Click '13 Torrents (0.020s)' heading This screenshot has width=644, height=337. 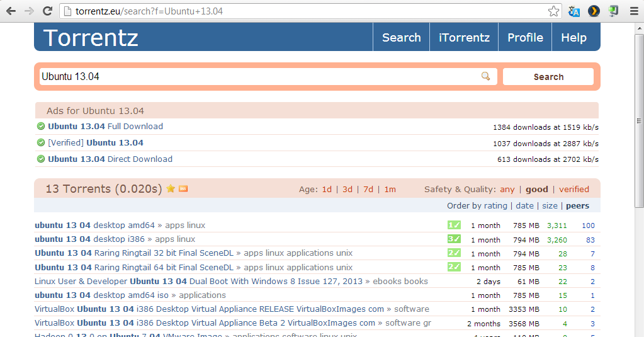click(104, 188)
